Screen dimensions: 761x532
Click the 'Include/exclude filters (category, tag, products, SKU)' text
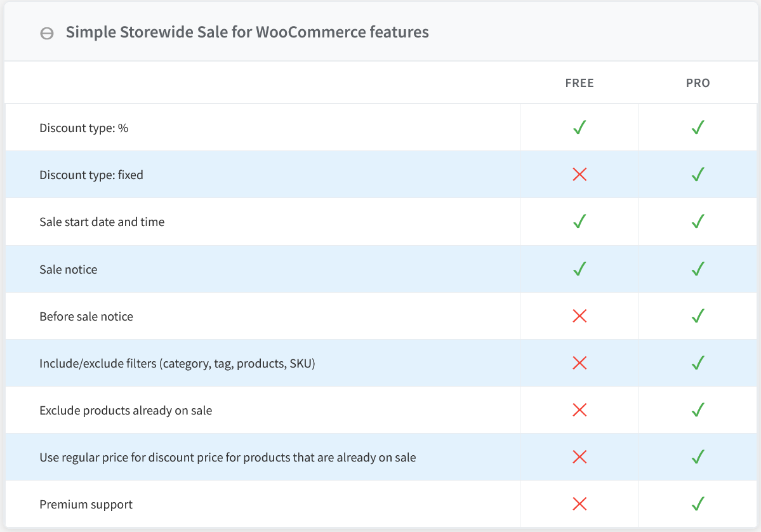pos(177,364)
